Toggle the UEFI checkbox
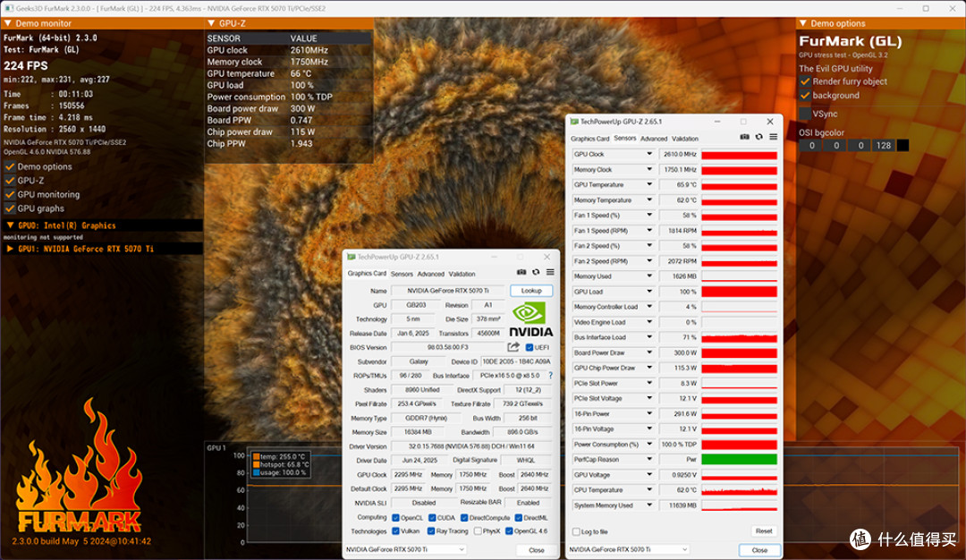 point(530,347)
